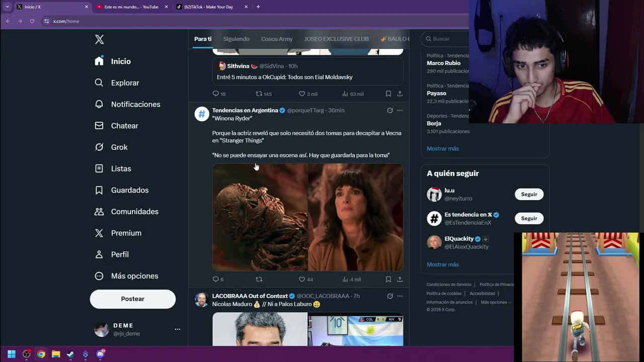644x362 pixels.
Task: Bookmark the Winona Ryder post
Action: (388, 280)
